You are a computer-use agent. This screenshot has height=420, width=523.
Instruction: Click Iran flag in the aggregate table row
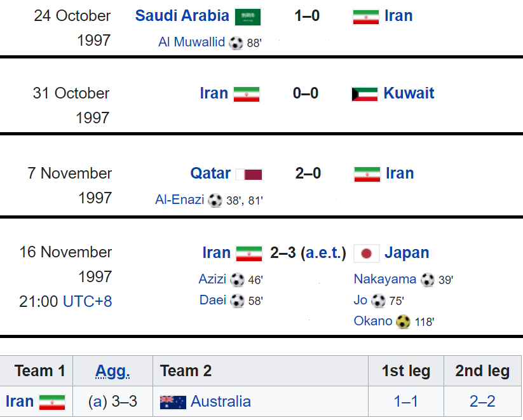(52, 402)
